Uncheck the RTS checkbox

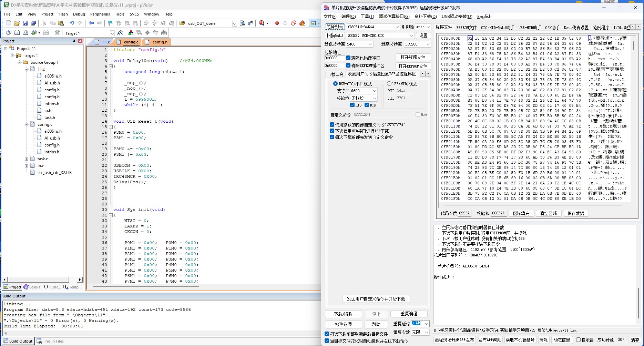[x=352, y=105]
